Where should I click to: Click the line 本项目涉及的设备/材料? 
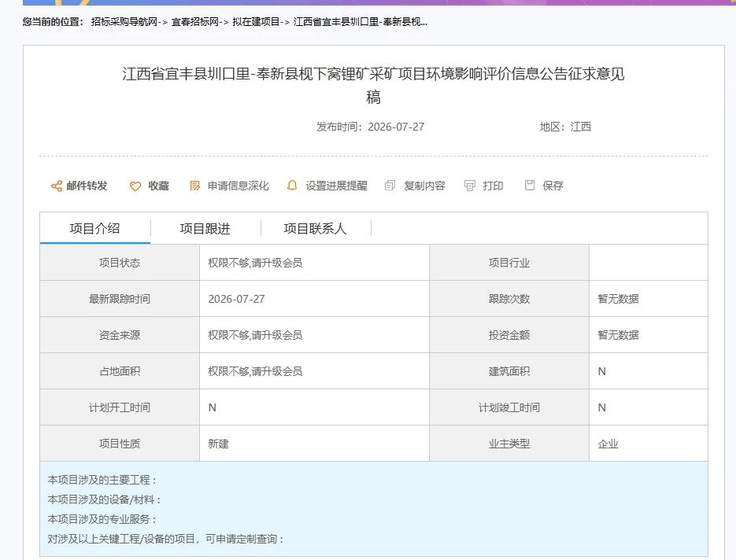104,499
